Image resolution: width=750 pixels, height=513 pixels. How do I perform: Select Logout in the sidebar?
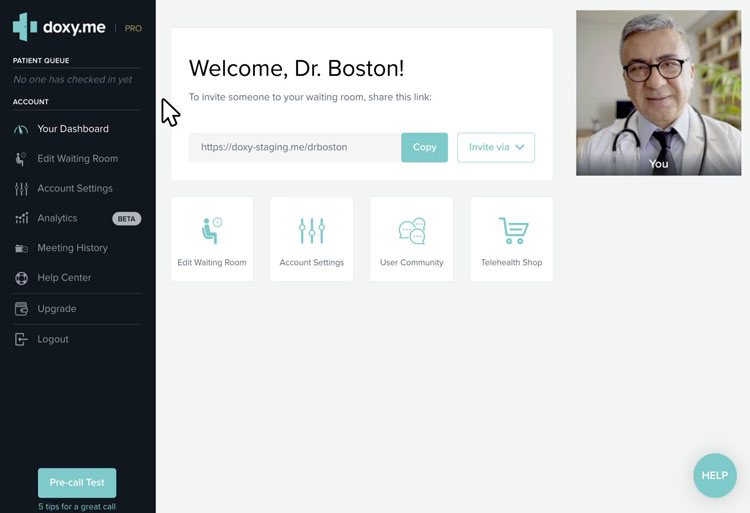(x=53, y=339)
